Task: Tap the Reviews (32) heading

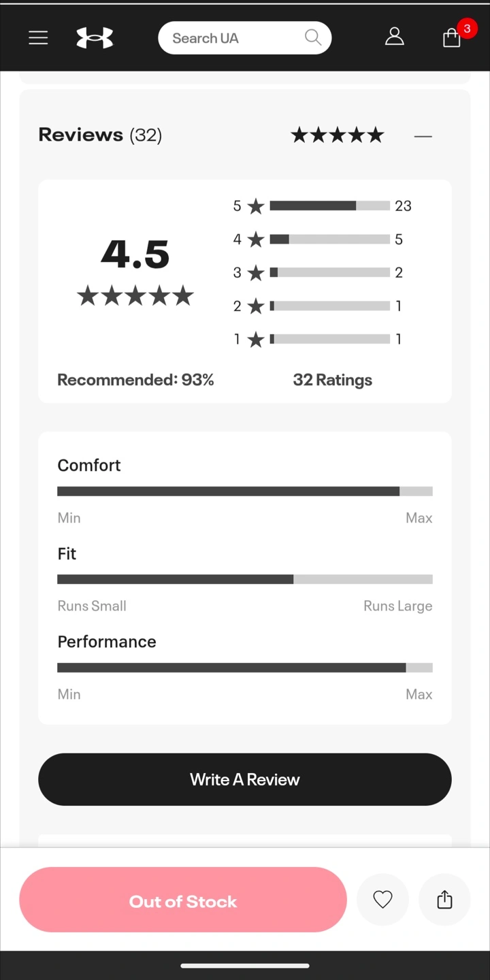Action: [x=100, y=135]
